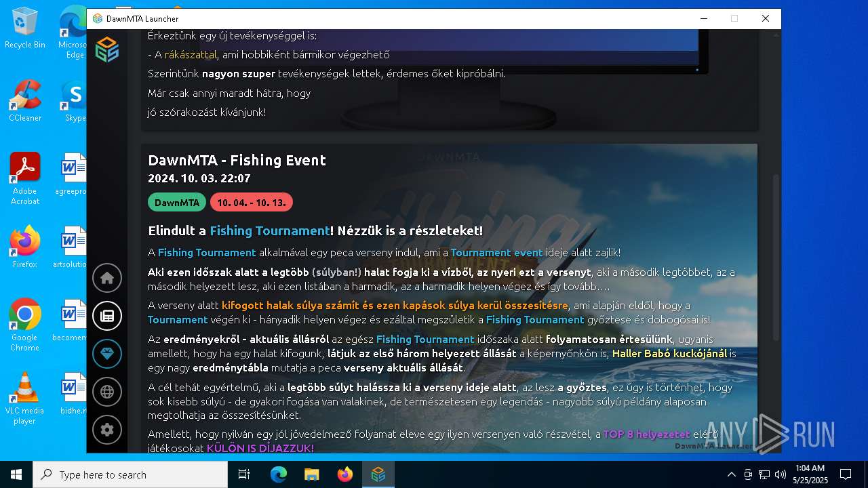Viewport: 868px width, 488px height.
Task: Open Recycle Bin desktop icon
Action: click(25, 28)
